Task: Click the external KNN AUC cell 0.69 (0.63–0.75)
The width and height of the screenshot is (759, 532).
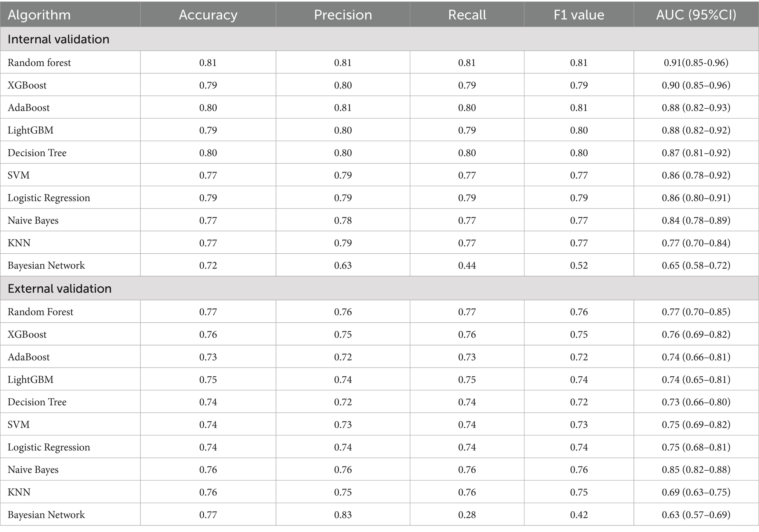Action: click(x=696, y=492)
